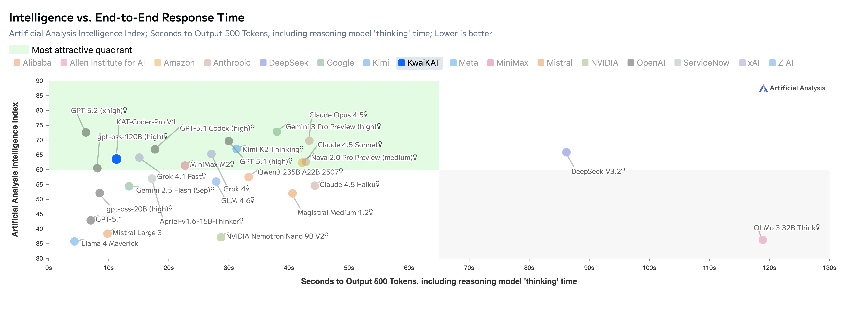This screenshot has height=314, width=868.
Task: Toggle the OpenAI series in legend
Action: (x=646, y=63)
